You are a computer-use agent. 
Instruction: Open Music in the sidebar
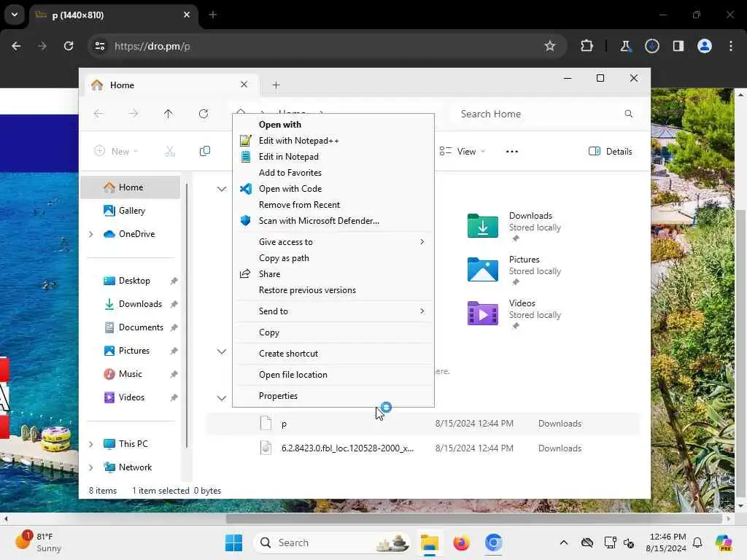pyautogui.click(x=131, y=374)
